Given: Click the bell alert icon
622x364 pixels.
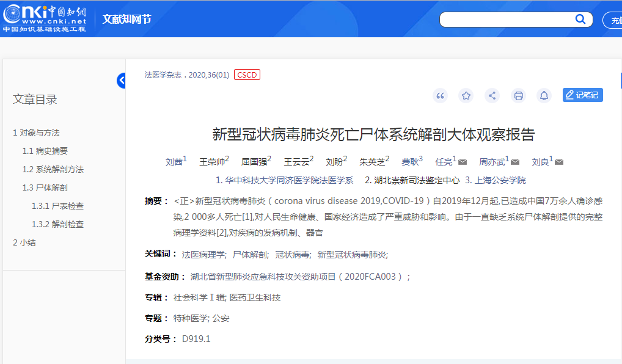Looking at the screenshot, I should (x=544, y=95).
